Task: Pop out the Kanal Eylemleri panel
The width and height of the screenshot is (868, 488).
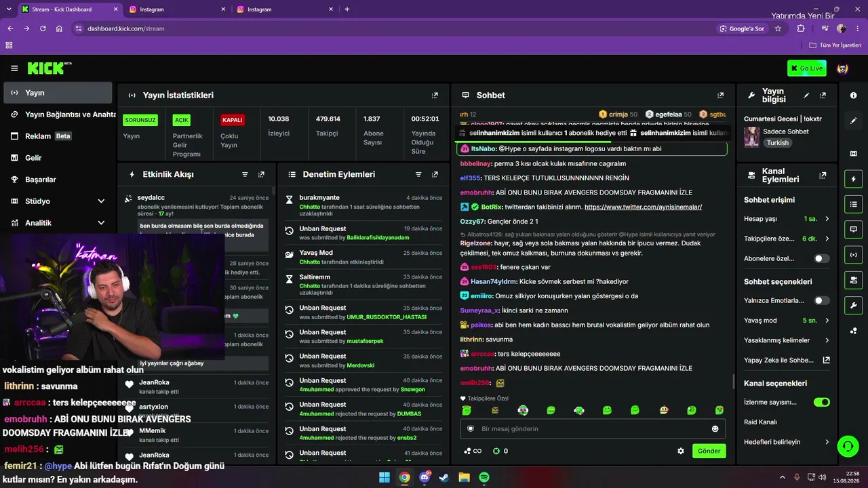Action: pyautogui.click(x=823, y=175)
